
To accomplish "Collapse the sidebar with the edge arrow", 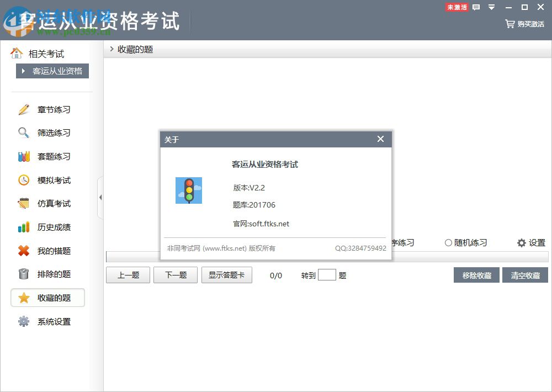I will click(101, 197).
